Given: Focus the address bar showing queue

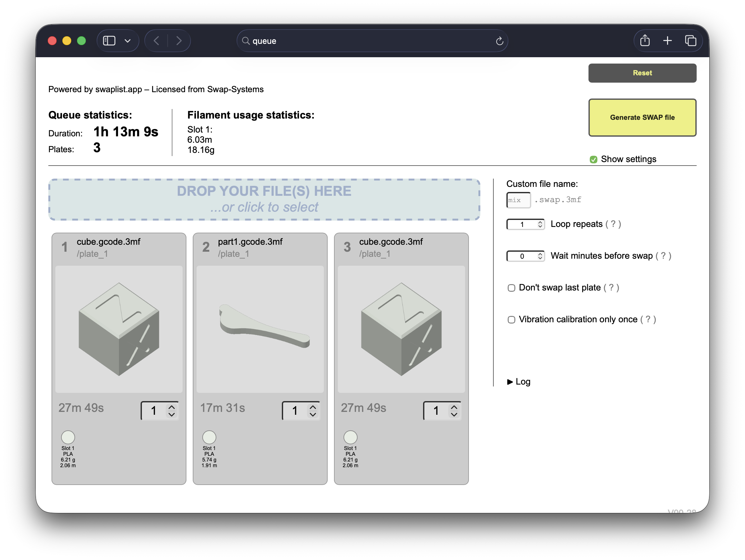Looking at the screenshot, I should tap(372, 41).
